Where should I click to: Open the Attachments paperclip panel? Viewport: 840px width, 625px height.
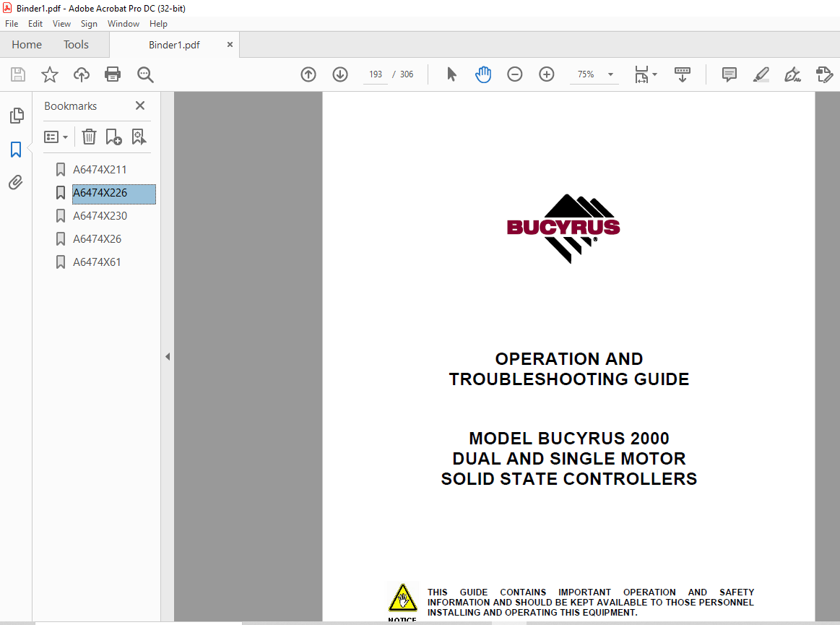[x=16, y=183]
